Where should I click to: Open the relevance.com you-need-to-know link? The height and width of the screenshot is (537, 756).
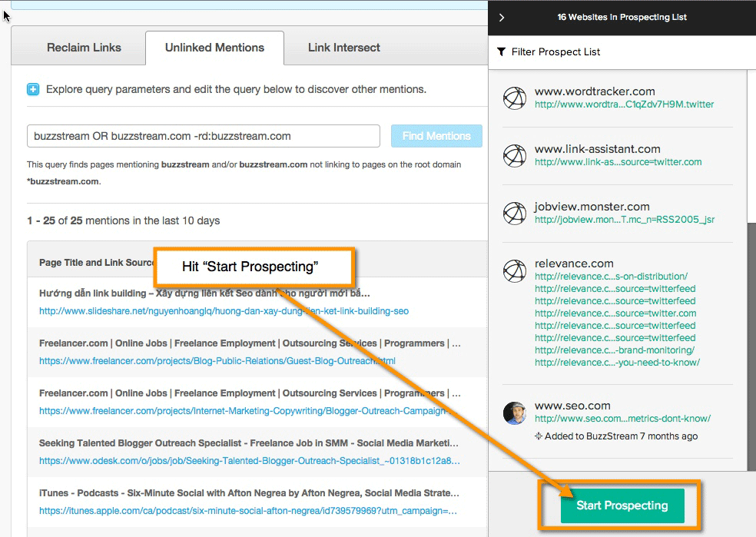pos(617,363)
